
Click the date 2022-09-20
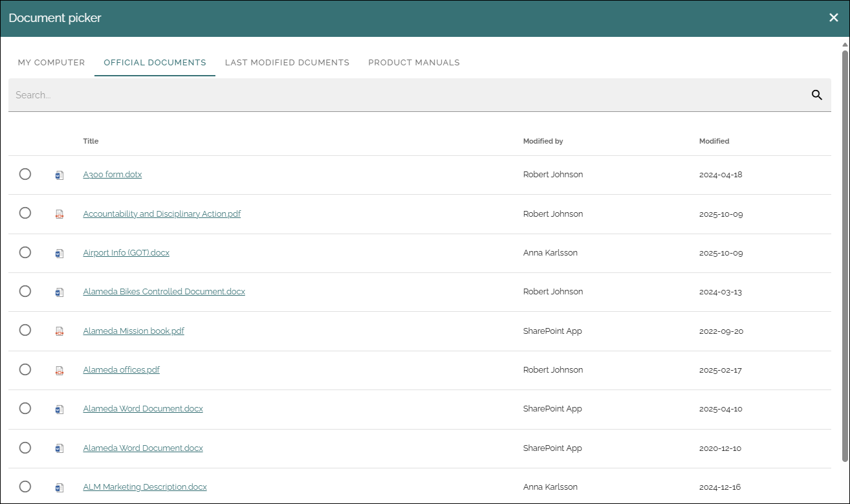[721, 331]
